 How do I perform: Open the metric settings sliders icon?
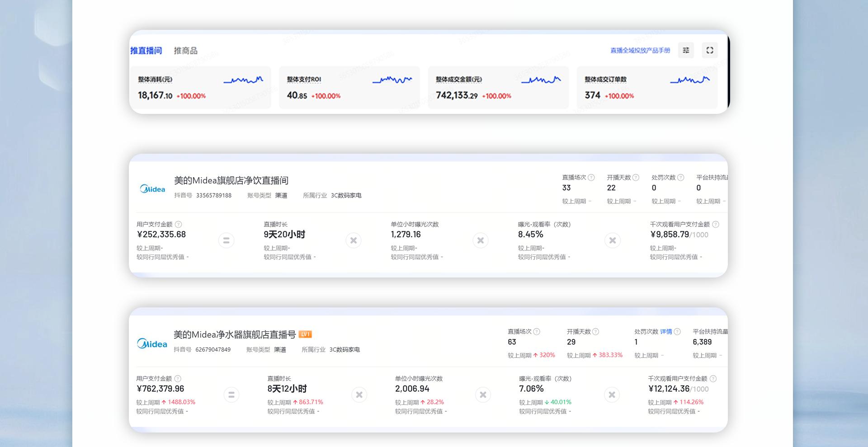686,50
